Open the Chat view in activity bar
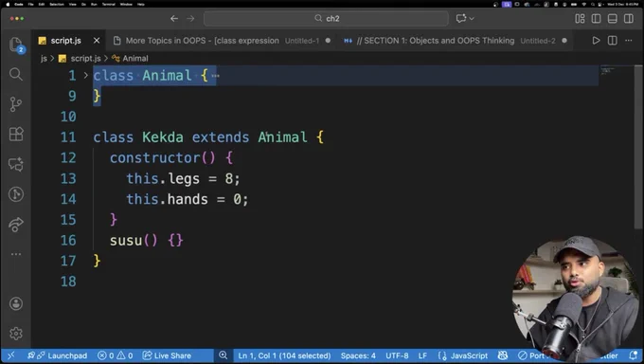This screenshot has width=644, height=364. (x=16, y=164)
